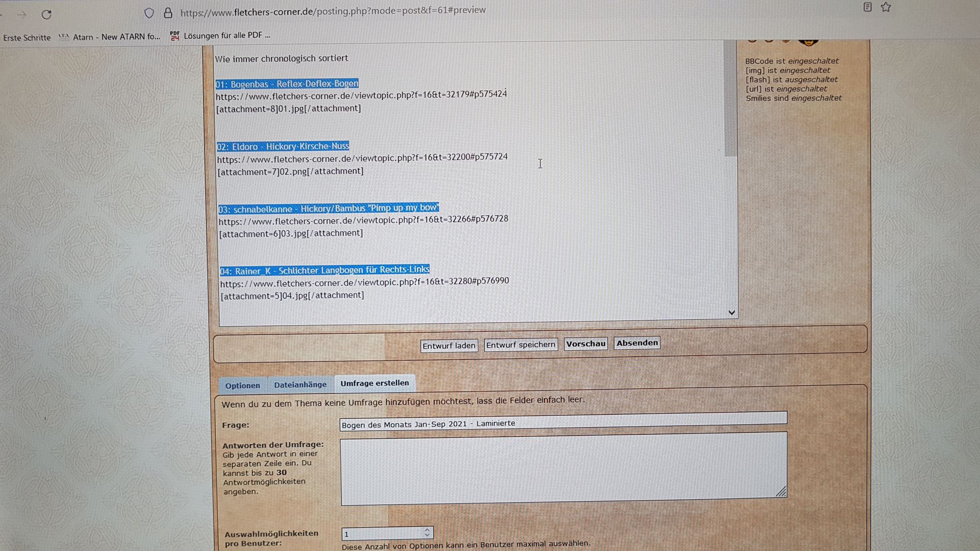Switch to the Optionen tab

(242, 385)
